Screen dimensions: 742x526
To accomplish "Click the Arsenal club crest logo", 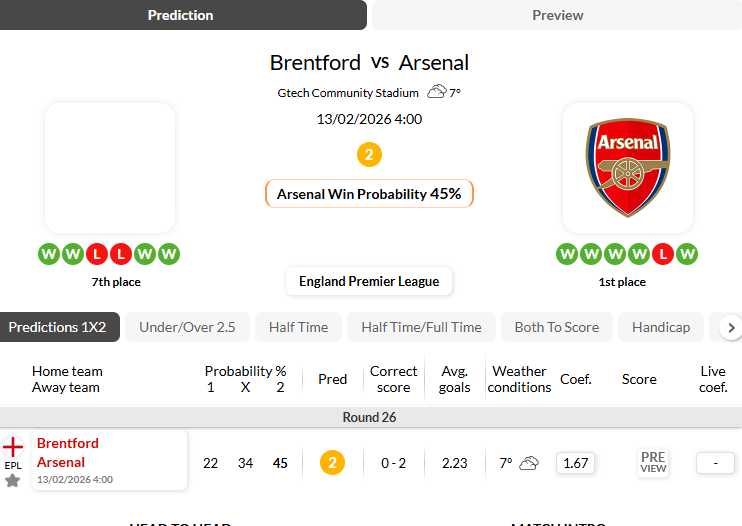I will click(627, 168).
